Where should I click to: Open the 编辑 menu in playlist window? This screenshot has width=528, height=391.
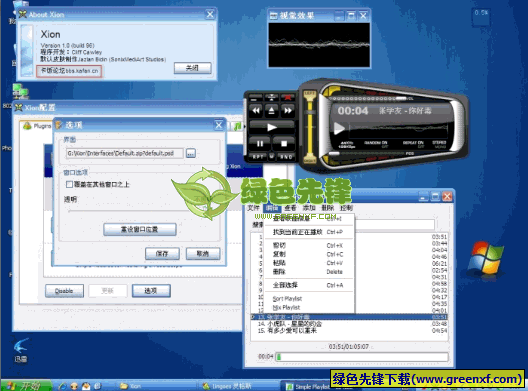point(272,208)
